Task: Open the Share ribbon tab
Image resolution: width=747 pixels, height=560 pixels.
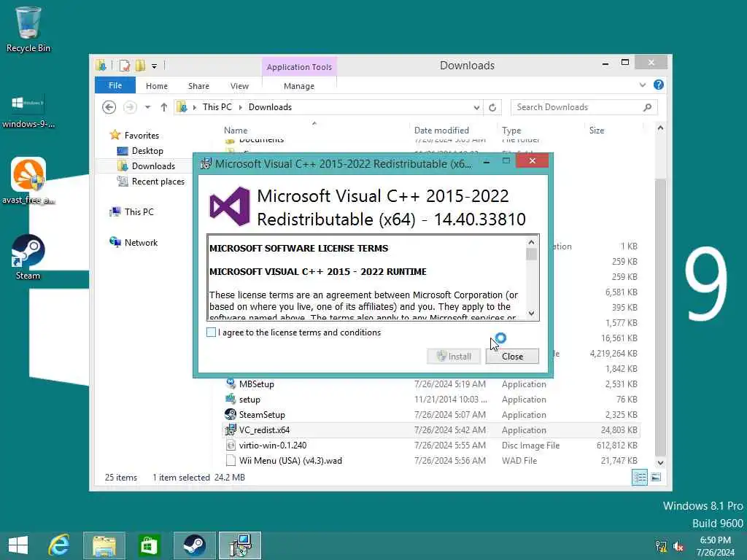Action: [x=198, y=86]
